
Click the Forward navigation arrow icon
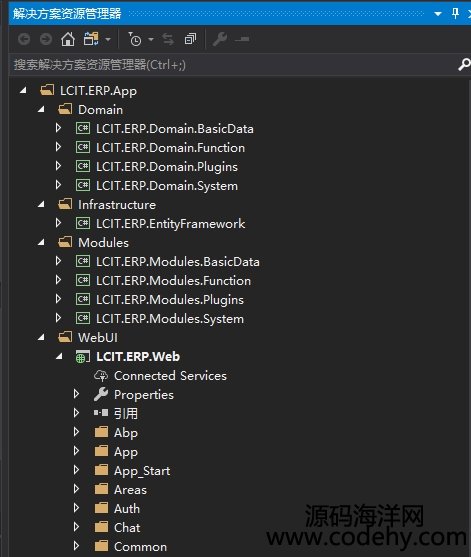point(46,39)
